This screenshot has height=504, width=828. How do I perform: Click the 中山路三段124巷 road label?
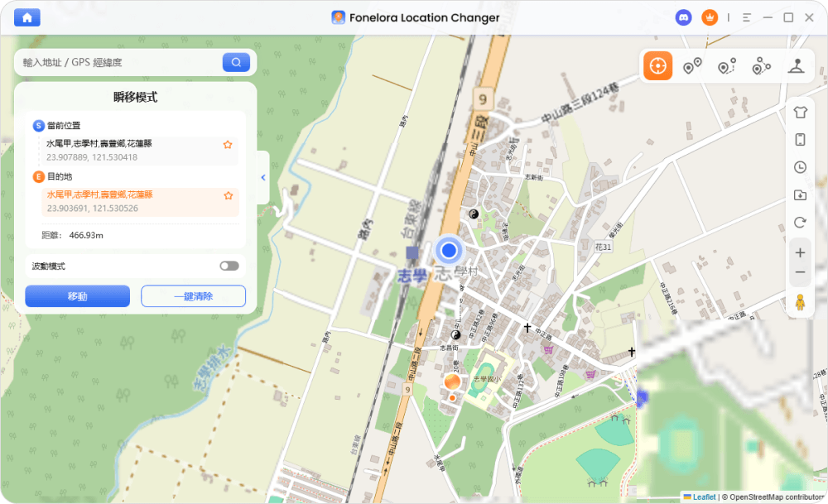click(x=580, y=104)
